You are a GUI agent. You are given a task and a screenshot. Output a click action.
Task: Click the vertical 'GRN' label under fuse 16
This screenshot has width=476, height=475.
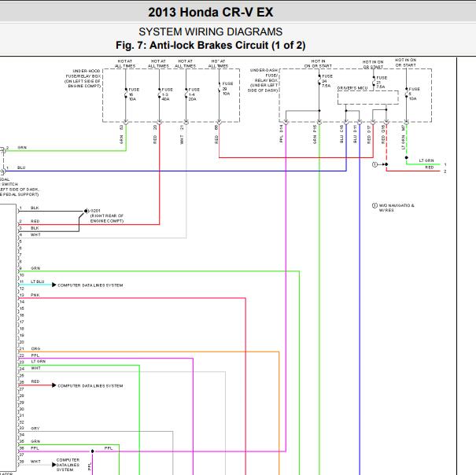coord(121,139)
